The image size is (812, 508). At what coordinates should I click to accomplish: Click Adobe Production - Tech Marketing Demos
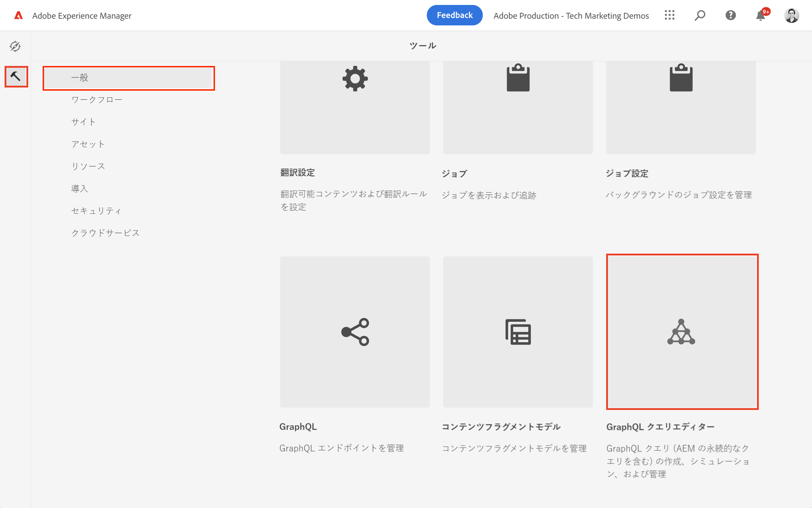[571, 16]
